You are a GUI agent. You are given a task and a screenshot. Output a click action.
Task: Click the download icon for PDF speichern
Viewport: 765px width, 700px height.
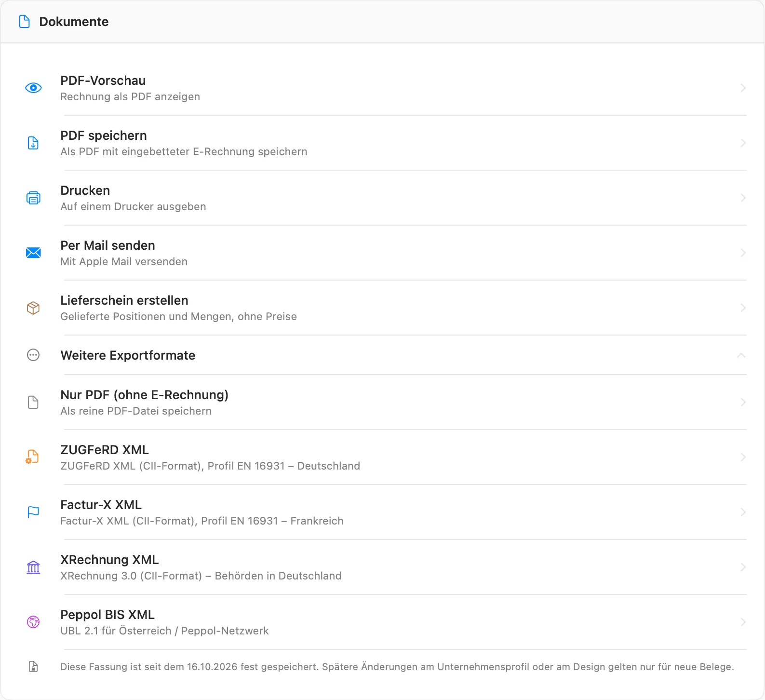pyautogui.click(x=33, y=143)
